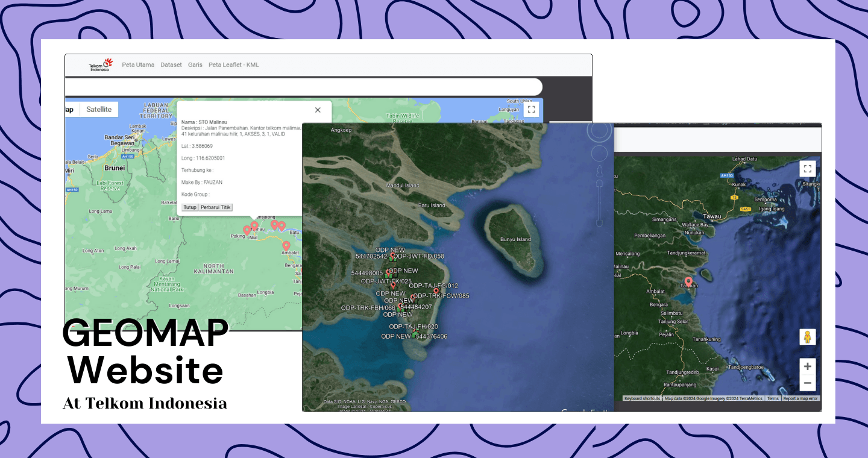Viewport: 868px width, 458px height.
Task: Select the 544702542 placemark label
Action: point(371,256)
